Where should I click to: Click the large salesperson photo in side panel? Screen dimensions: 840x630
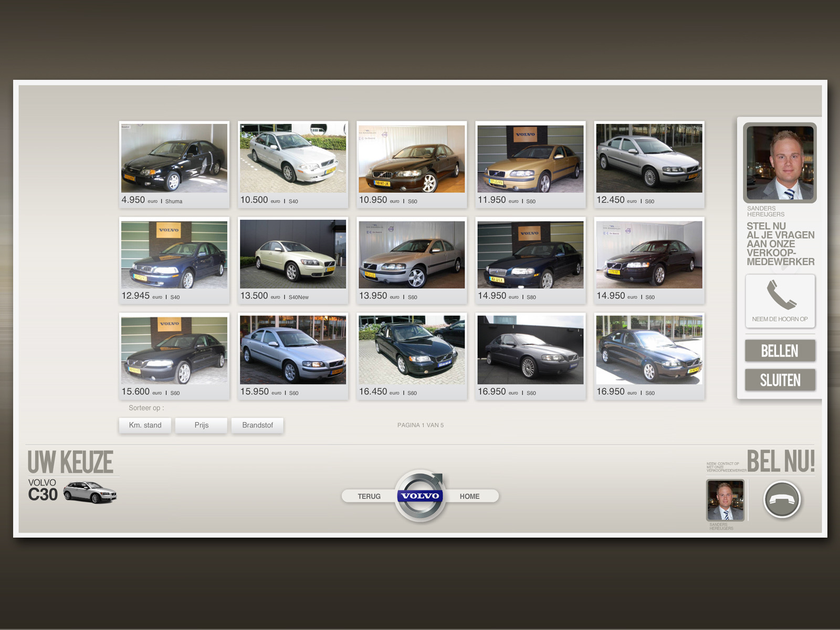(780, 163)
